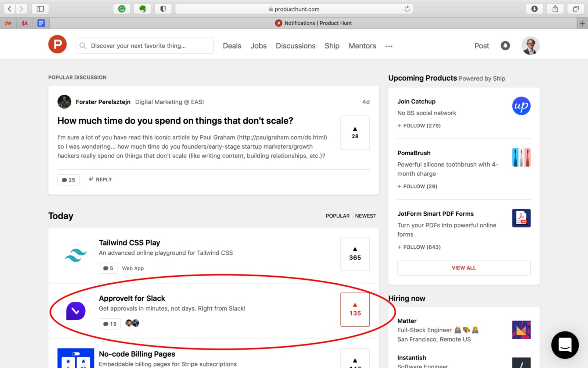Open the Join Catchup upcoming product
Screen dimensions: 588x368
point(416,102)
